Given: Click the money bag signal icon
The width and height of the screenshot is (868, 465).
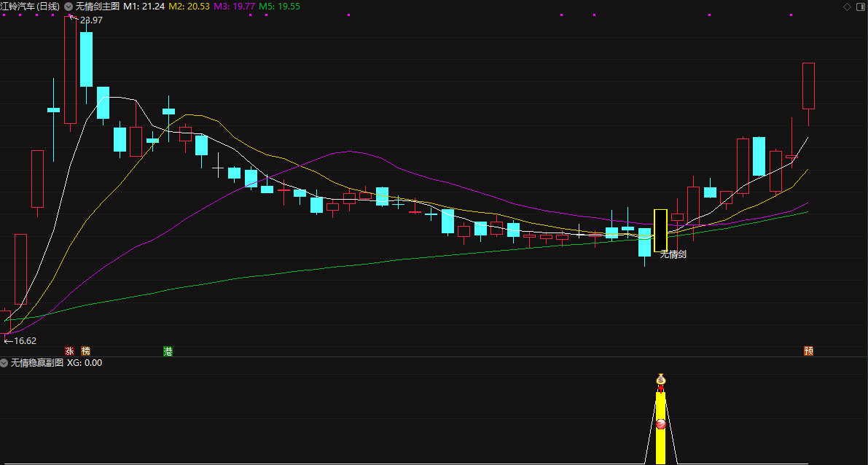Looking at the screenshot, I should coord(660,380).
